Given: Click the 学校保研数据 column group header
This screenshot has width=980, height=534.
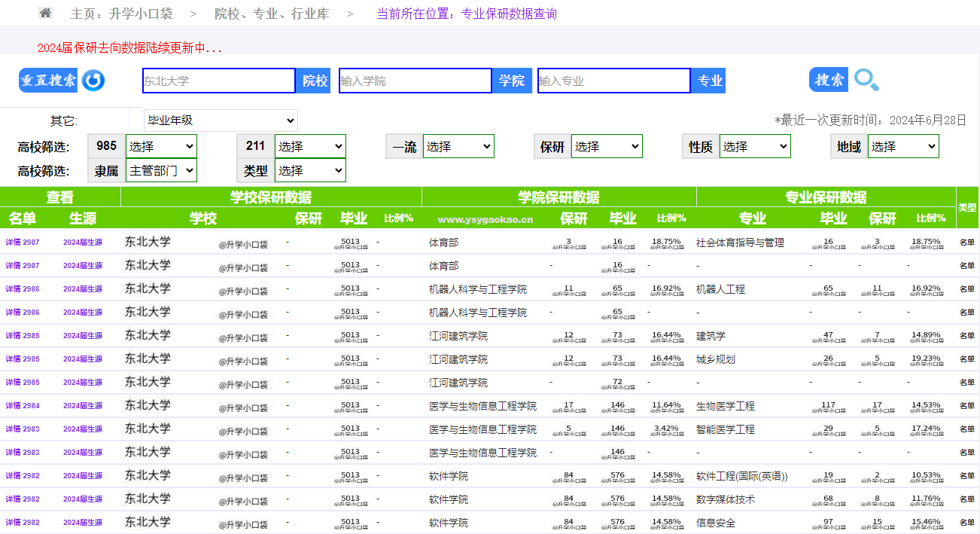Looking at the screenshot, I should point(271,197).
